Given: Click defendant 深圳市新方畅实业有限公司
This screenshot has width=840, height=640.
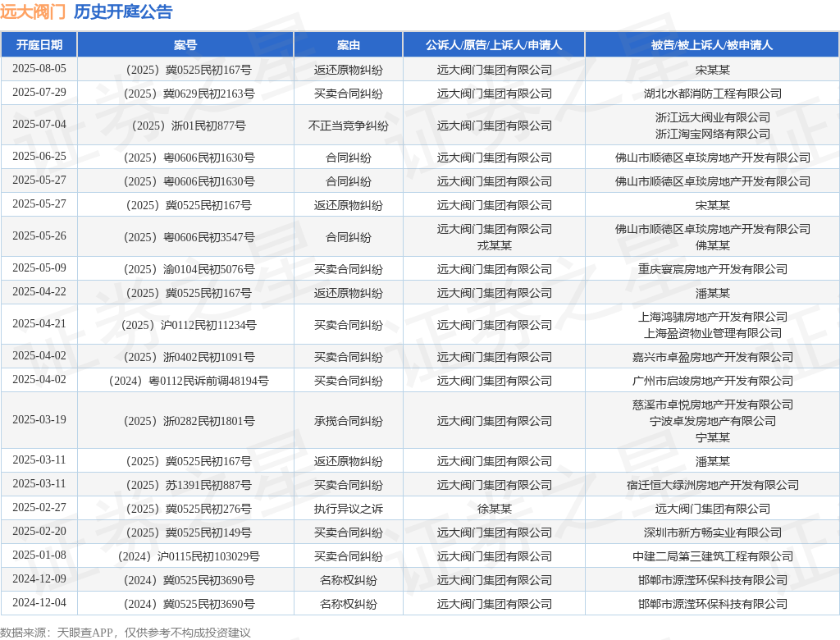Looking at the screenshot, I should (x=713, y=533).
